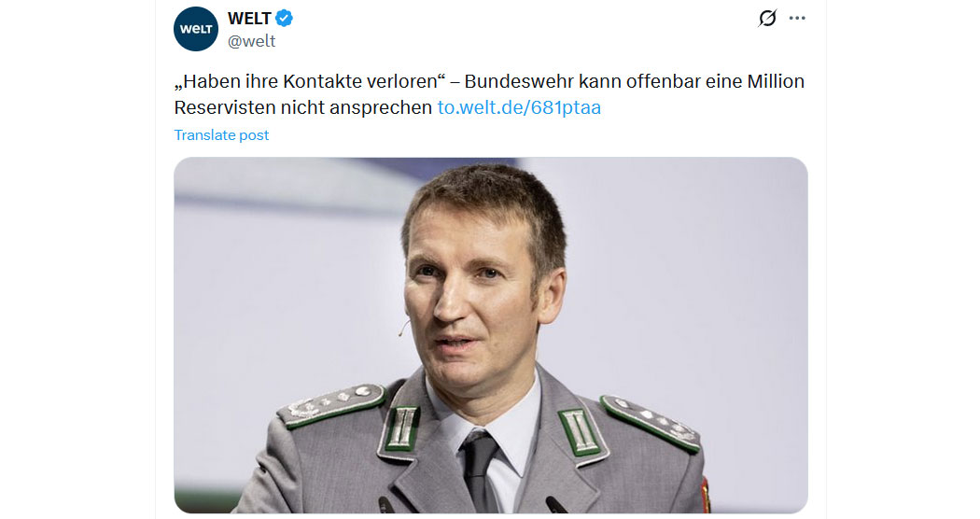Click the headset microphone near officer's cheek
The height and width of the screenshot is (519, 980).
403,329
